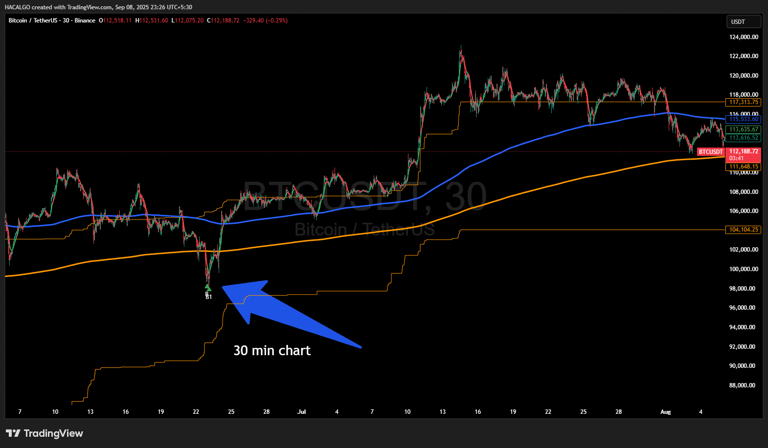Click the 106,000.00 price axis tick

point(744,211)
